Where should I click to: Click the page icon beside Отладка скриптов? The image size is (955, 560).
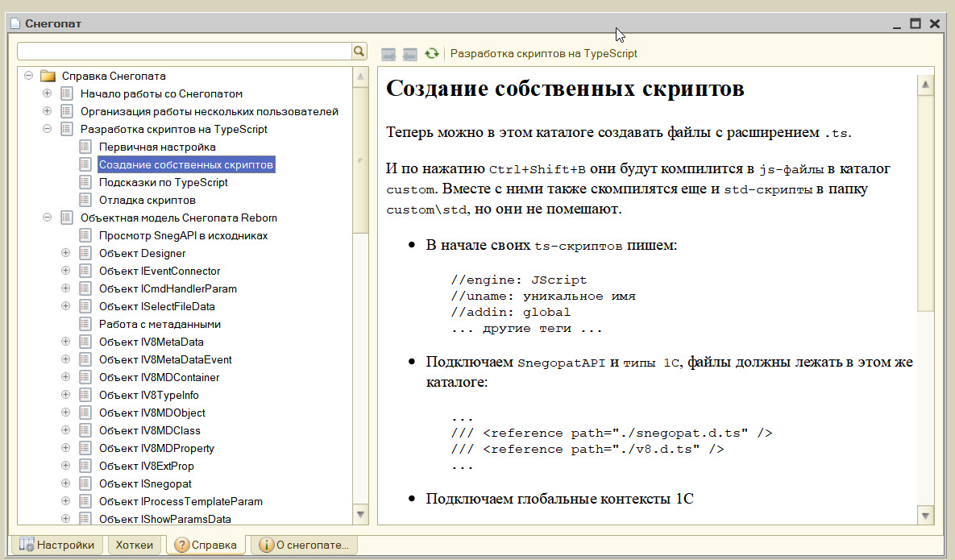(85, 200)
